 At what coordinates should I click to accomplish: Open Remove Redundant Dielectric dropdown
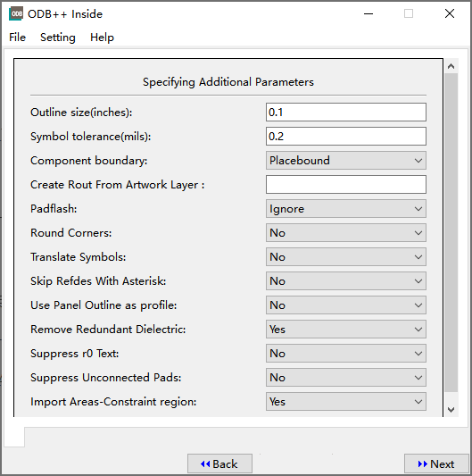tap(346, 330)
